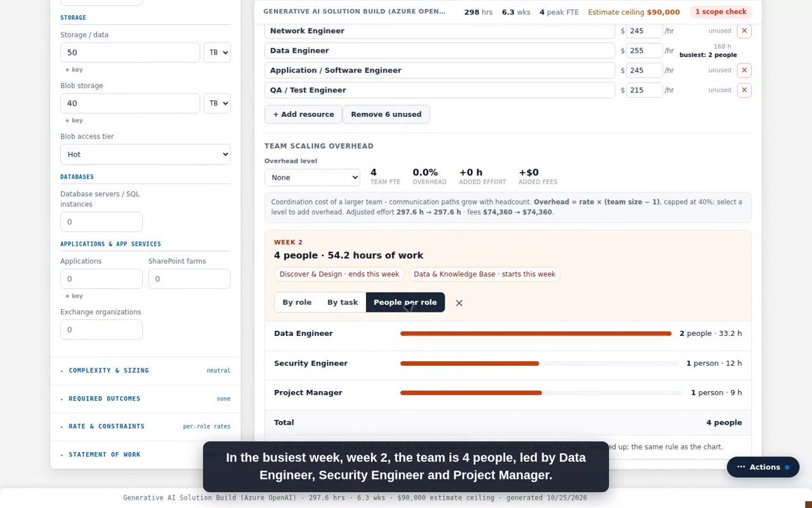This screenshot has width=812, height=508.
Task: Open the Blob access tier dropdown
Action: pos(145,154)
